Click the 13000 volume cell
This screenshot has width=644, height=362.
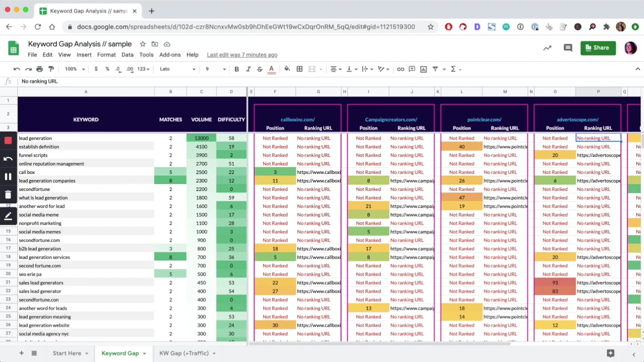click(201, 138)
